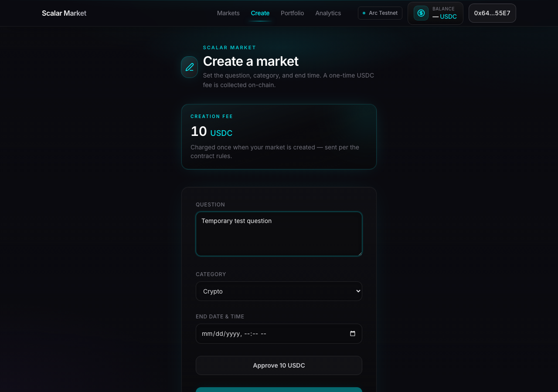
Task: Click the "10 USDC" fee amount
Action: [x=211, y=132]
